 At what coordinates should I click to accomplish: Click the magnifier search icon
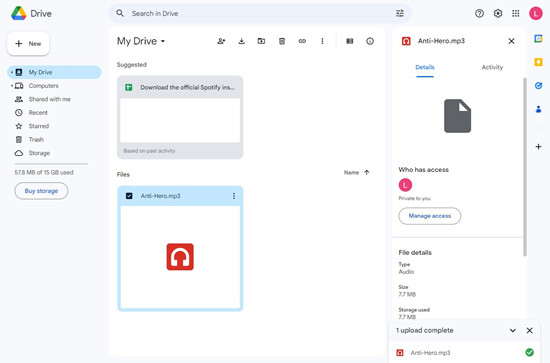(120, 13)
